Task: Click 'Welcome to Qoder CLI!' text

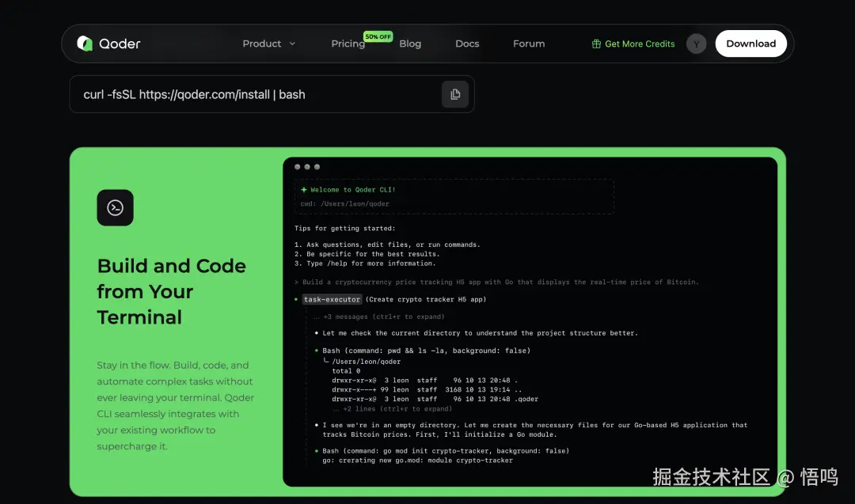Action: click(353, 190)
